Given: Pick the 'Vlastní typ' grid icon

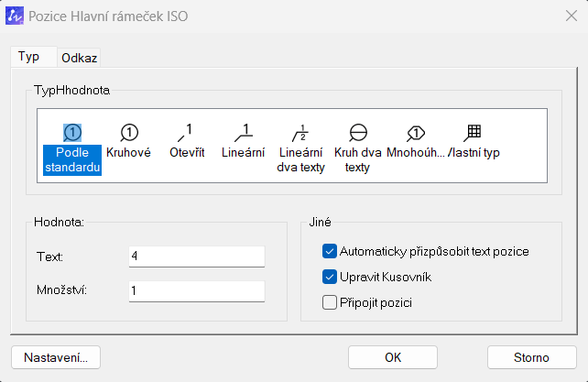Looking at the screenshot, I should point(474,134).
